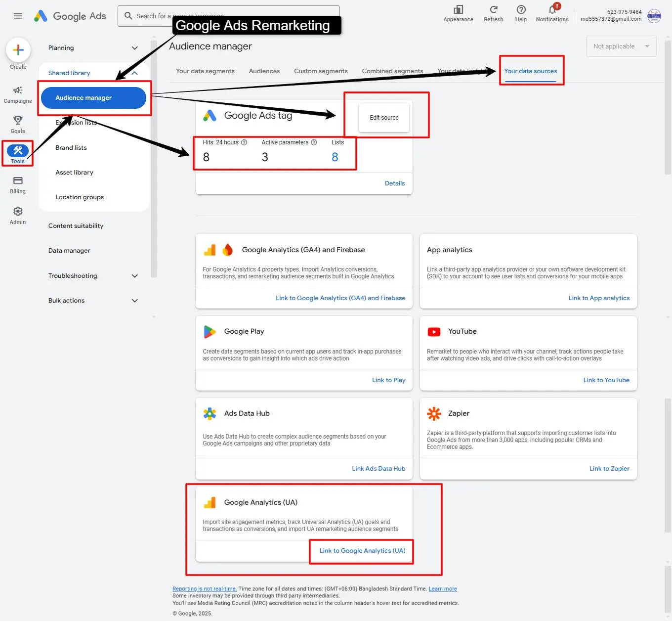672x622 pixels.
Task: Open Campaigns from the sidebar
Action: [x=18, y=94]
